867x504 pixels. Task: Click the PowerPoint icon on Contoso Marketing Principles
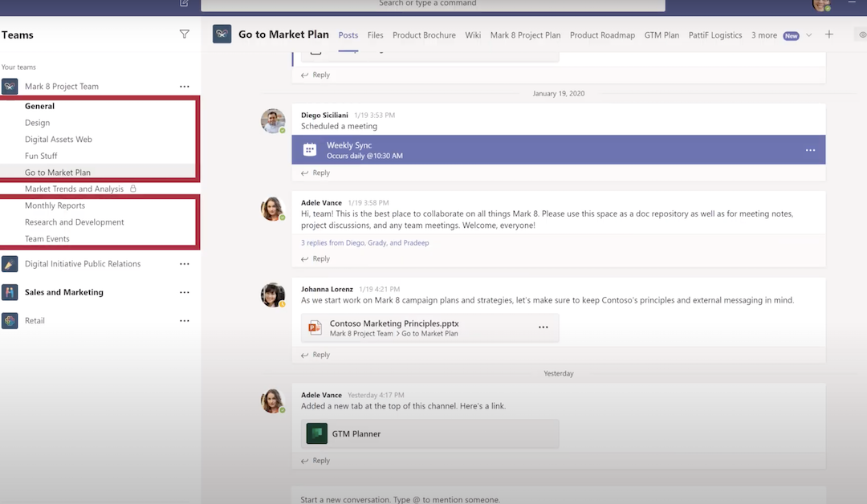(x=315, y=327)
